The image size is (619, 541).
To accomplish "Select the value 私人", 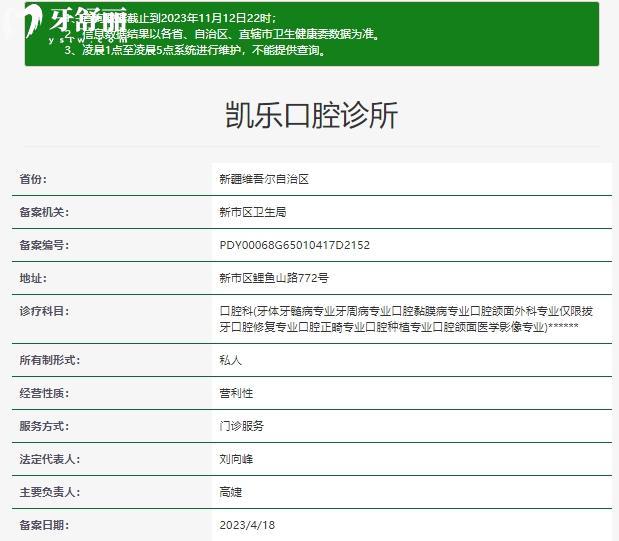I will 231,360.
